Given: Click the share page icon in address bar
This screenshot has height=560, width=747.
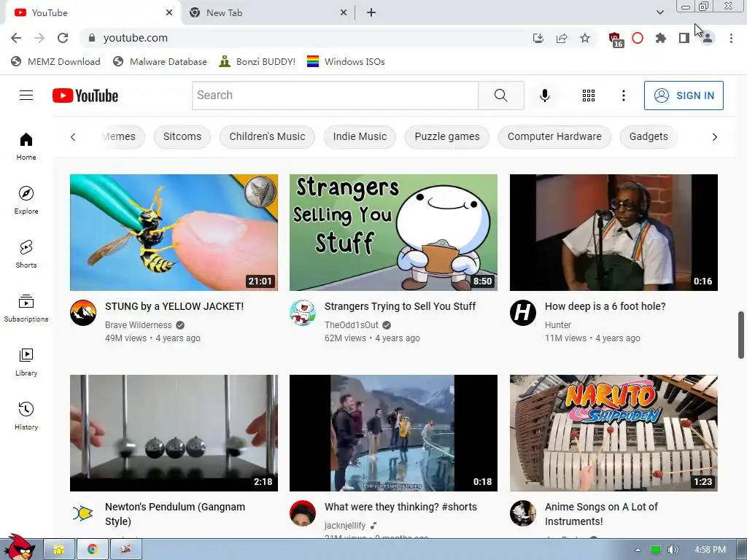Looking at the screenshot, I should [x=562, y=38].
